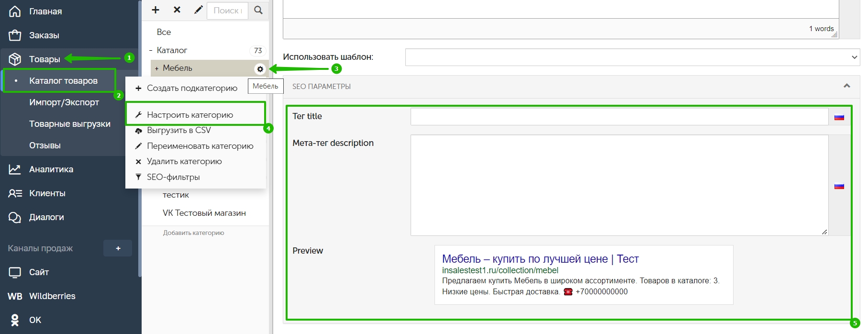Image resolution: width=868 pixels, height=334 pixels.
Task: Select Все in category tree
Action: (164, 32)
